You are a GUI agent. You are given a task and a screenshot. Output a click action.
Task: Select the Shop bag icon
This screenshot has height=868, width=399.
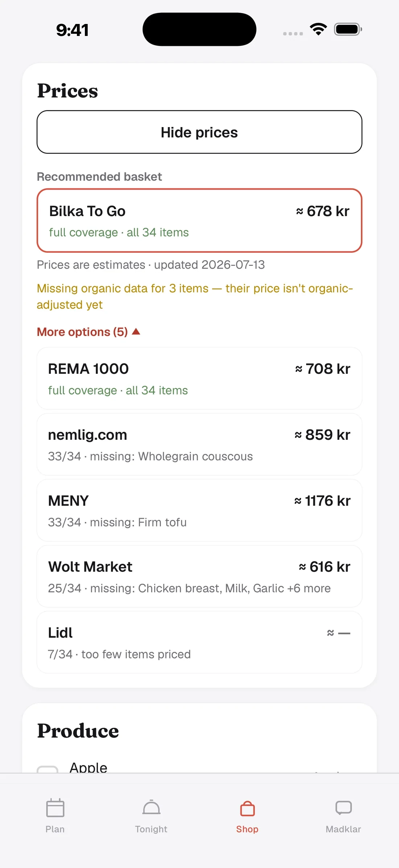(x=247, y=808)
